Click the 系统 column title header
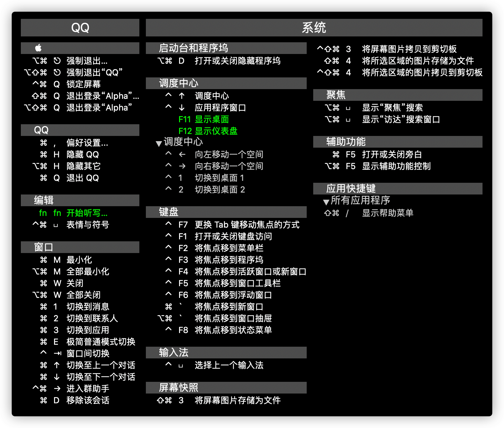Viewport: 504px width, 428px height. coord(314,28)
